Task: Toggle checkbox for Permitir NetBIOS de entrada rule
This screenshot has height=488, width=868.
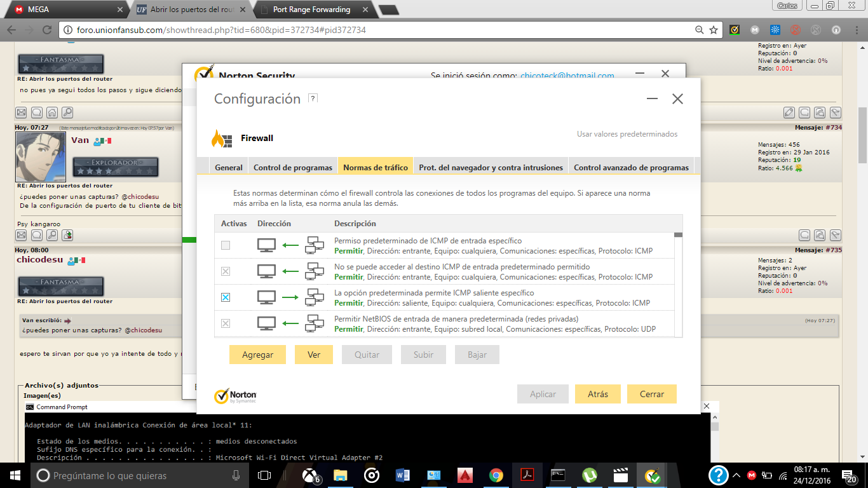Action: pyautogui.click(x=226, y=323)
